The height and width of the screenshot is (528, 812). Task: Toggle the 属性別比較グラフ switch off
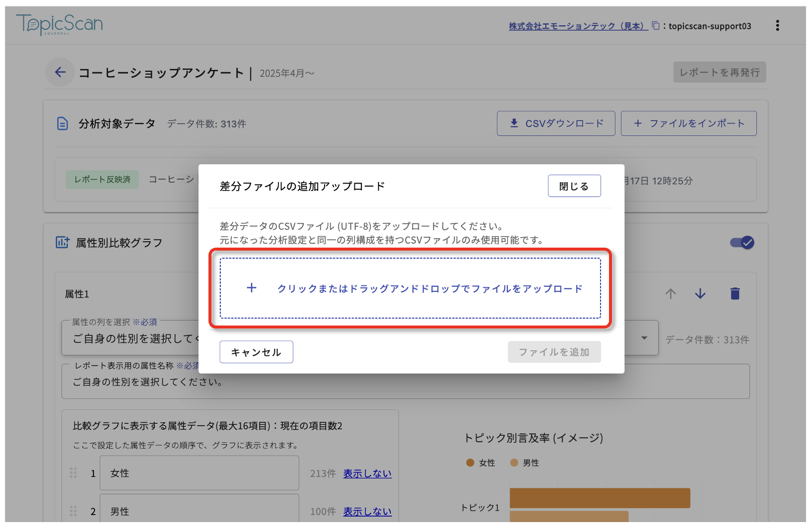click(742, 243)
